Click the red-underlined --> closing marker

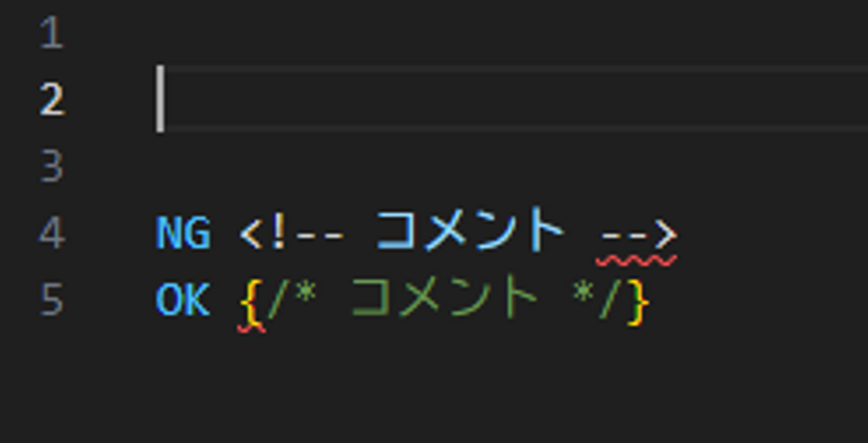pos(639,235)
